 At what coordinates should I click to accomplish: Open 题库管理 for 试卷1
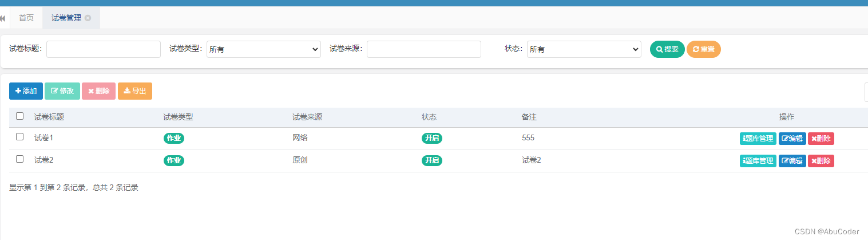(x=758, y=139)
